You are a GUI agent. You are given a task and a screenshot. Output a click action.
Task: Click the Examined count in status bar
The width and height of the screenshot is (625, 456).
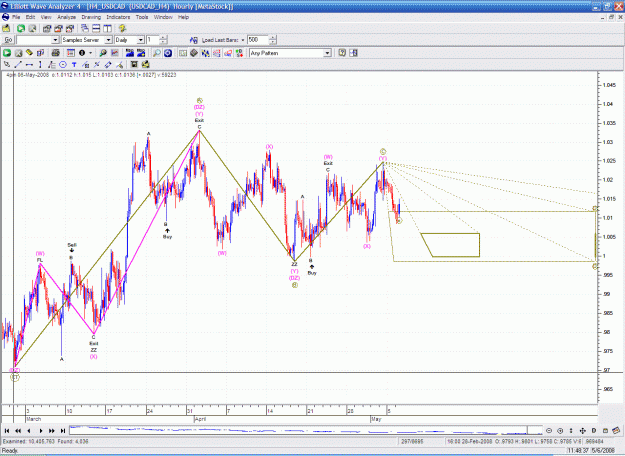point(28,441)
